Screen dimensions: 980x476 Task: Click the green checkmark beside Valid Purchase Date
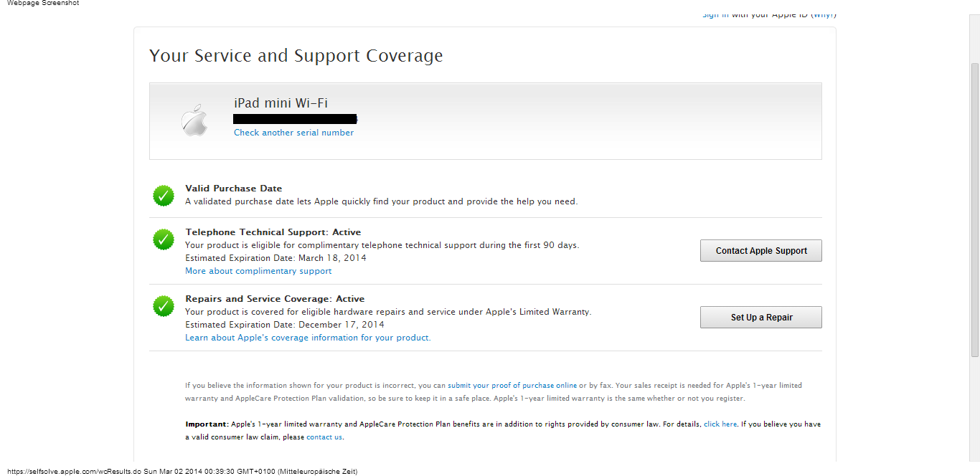164,195
